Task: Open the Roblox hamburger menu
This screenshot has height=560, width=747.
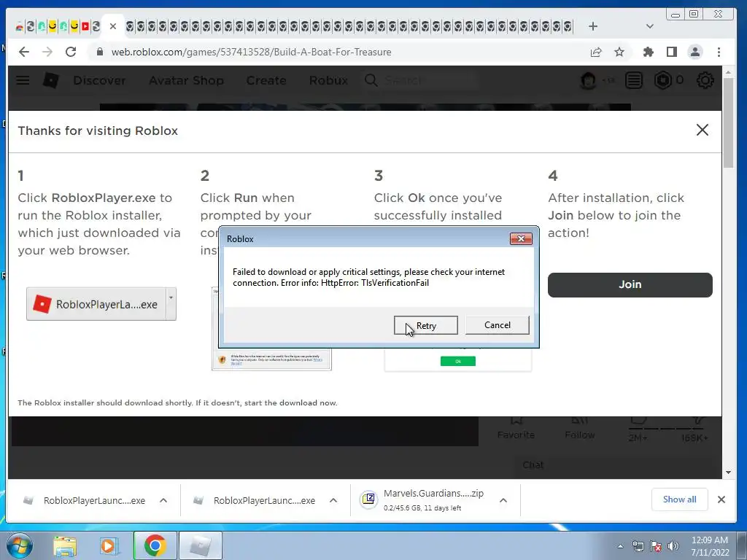Action: pyautogui.click(x=23, y=80)
